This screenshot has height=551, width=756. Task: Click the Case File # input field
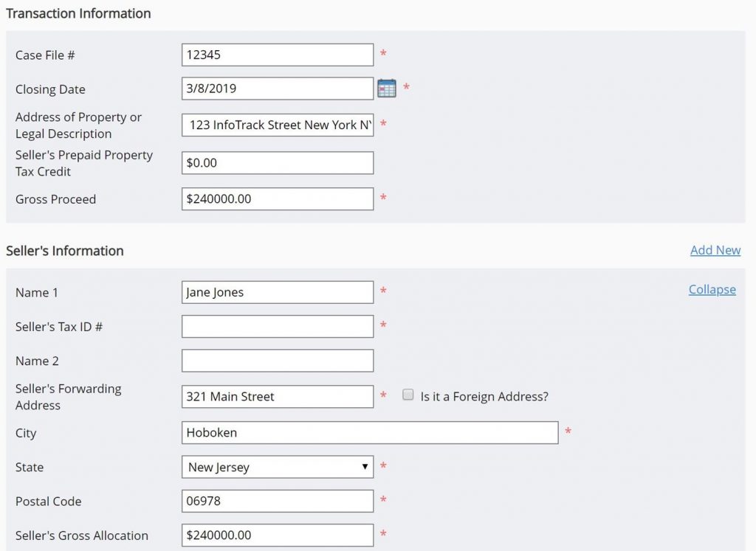coord(277,54)
